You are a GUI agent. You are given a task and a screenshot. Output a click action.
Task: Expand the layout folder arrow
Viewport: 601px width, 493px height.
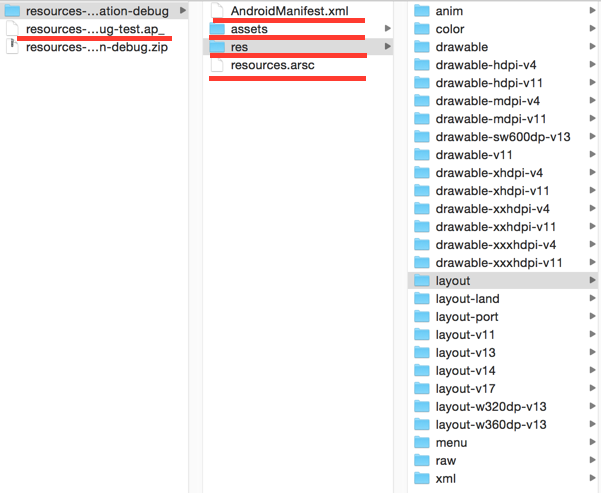pyautogui.click(x=593, y=280)
